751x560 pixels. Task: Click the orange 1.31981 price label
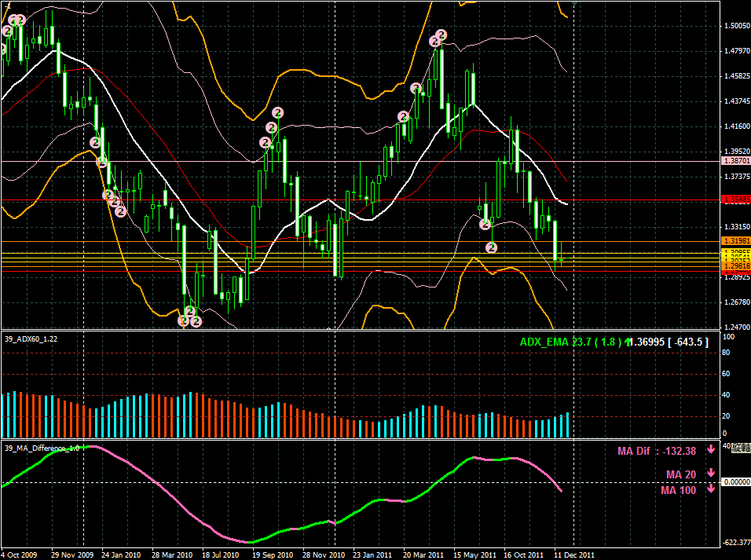[x=736, y=241]
